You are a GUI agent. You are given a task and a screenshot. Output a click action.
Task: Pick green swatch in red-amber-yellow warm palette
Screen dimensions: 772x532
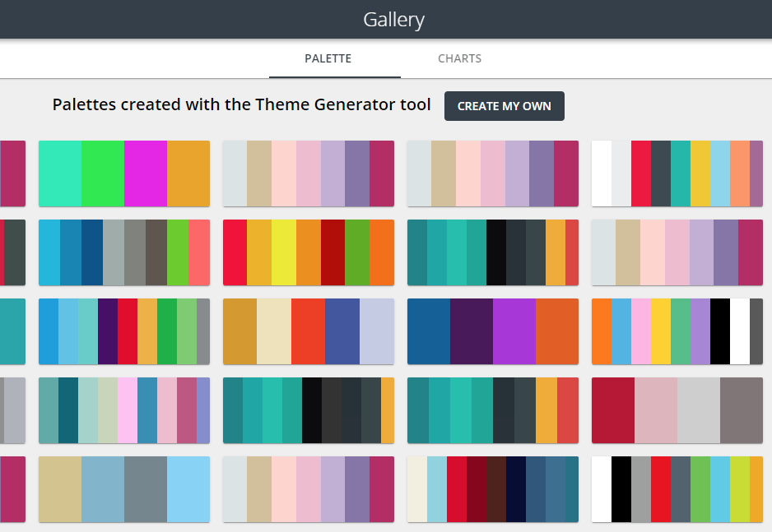357,252
